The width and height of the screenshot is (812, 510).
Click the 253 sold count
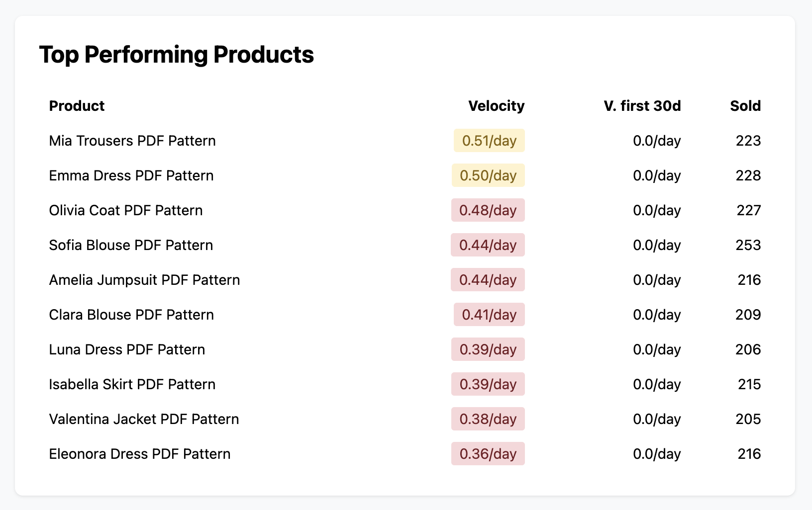(x=748, y=245)
